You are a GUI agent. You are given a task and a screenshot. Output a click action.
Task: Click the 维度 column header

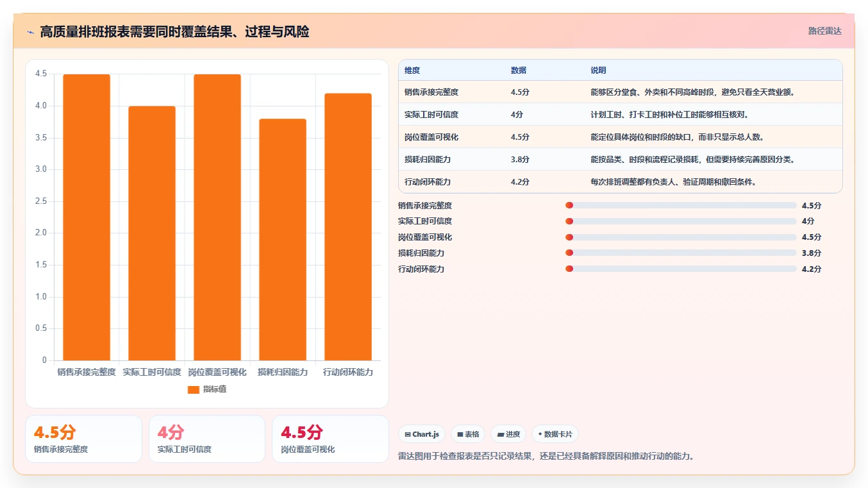click(x=412, y=71)
